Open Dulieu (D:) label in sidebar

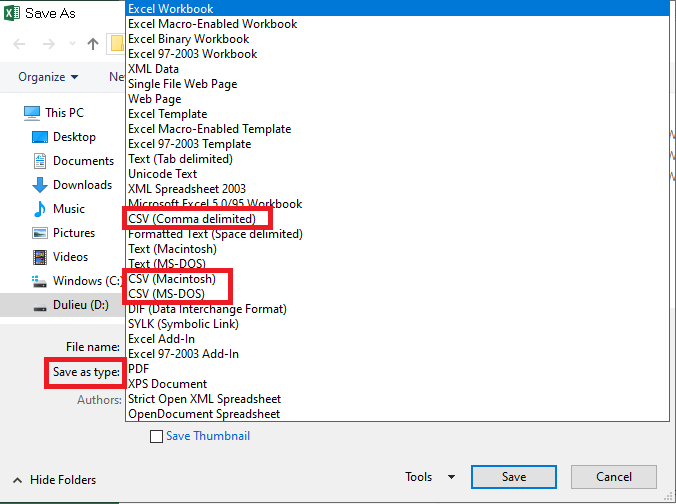point(81,305)
